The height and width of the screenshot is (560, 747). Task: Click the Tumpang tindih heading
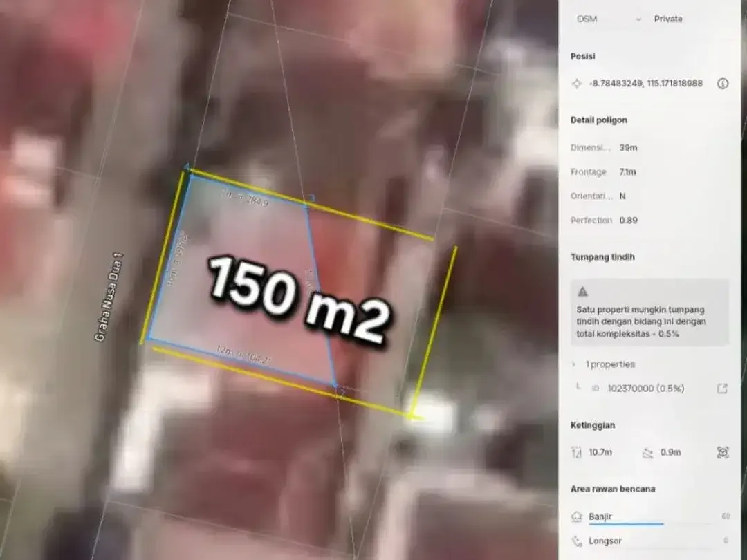coord(602,257)
